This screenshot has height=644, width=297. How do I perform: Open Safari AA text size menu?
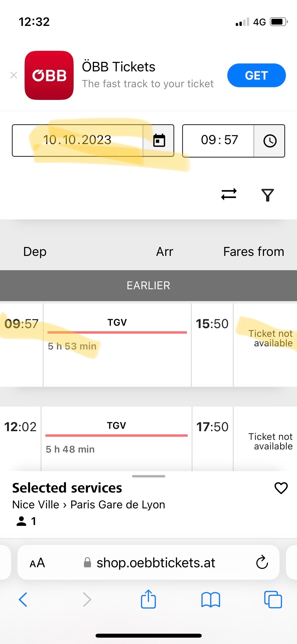point(37,563)
